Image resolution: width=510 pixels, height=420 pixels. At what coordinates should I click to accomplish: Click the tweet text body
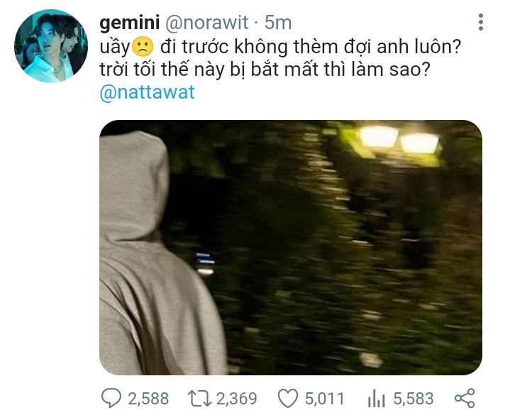(x=280, y=69)
